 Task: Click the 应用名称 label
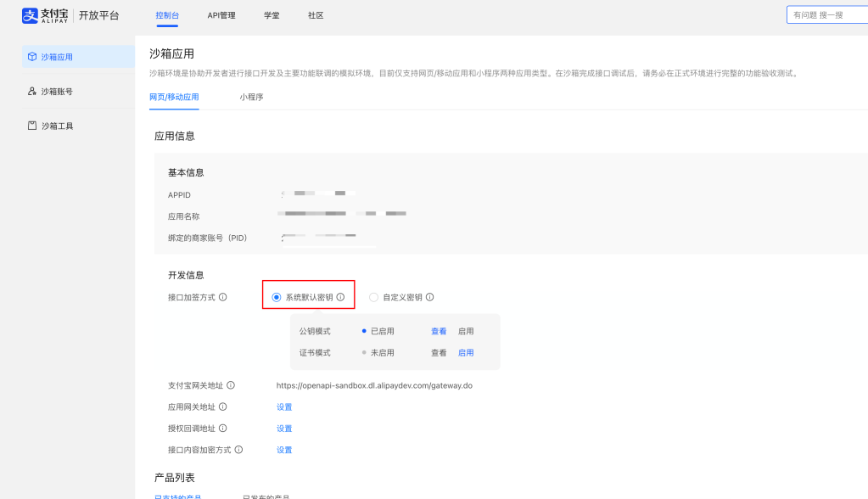[184, 216]
